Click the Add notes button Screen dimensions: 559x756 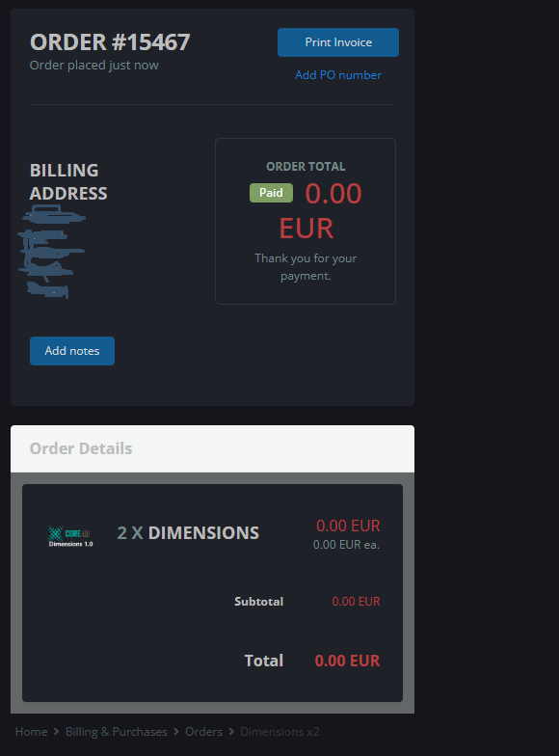point(72,351)
